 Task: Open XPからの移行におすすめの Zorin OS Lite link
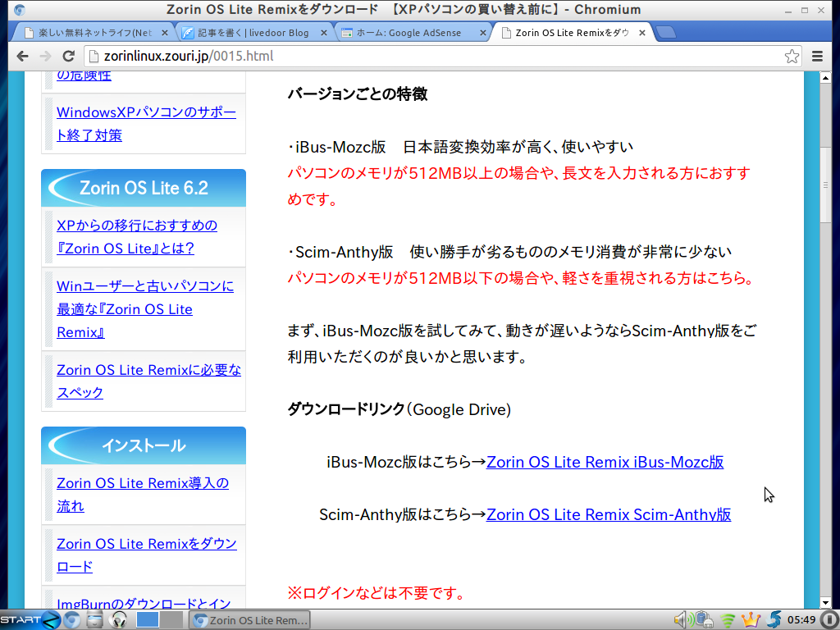pyautogui.click(x=137, y=237)
